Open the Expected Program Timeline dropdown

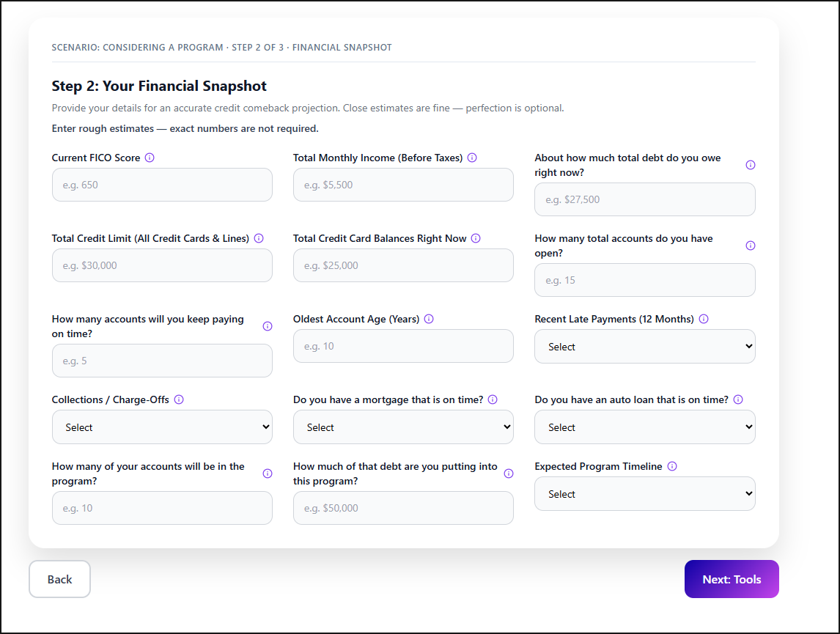(644, 493)
